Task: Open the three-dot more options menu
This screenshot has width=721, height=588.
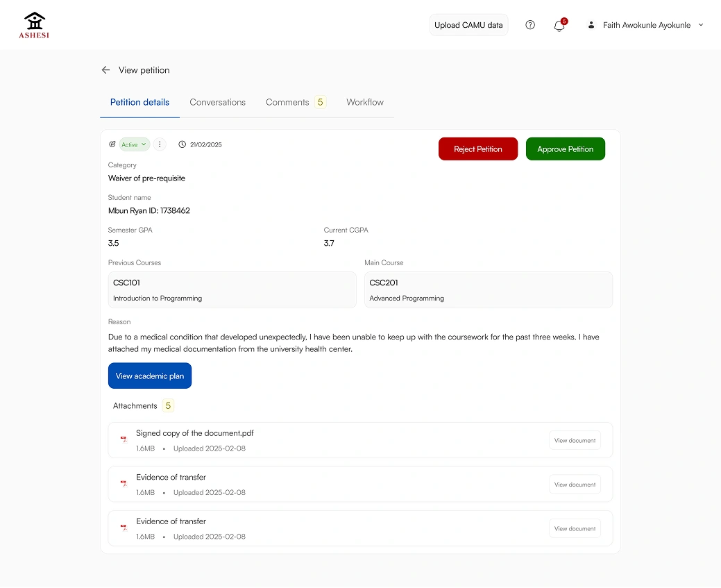Action: pos(160,144)
